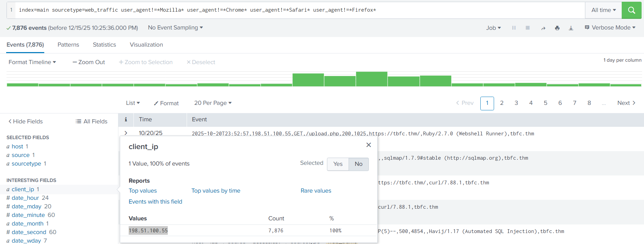Expand the first event row chevron
This screenshot has height=244, width=644.
coord(126,133)
